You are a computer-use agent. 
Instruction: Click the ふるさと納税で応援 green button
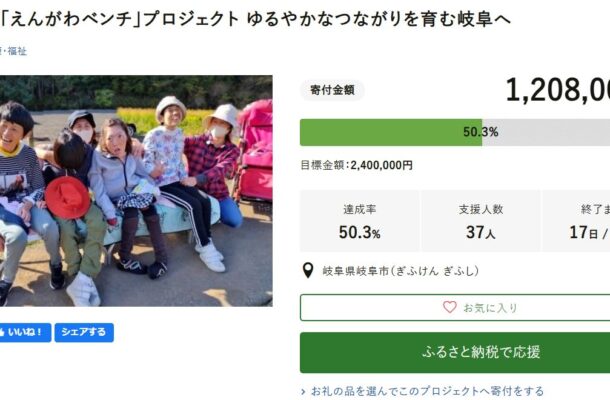click(x=455, y=353)
